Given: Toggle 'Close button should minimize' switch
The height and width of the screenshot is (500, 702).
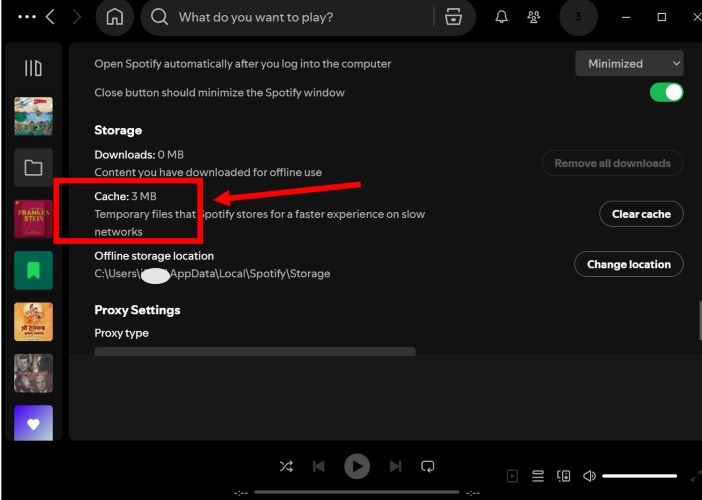Looking at the screenshot, I should pos(666,93).
